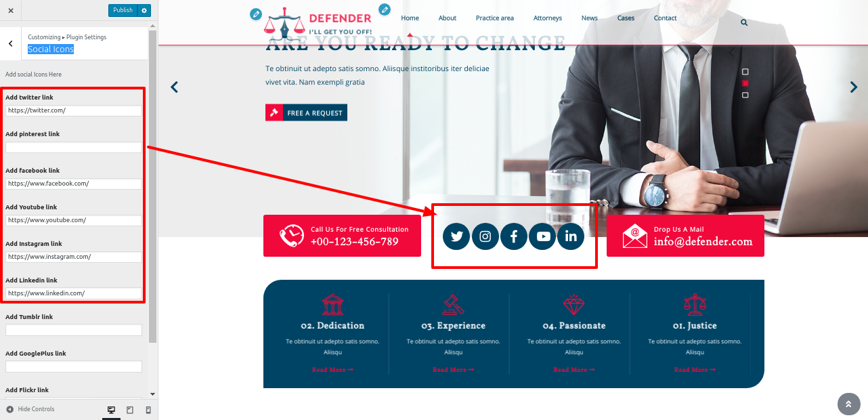The image size is (868, 420).
Task: Click the Facebook circle icon
Action: pyautogui.click(x=514, y=236)
